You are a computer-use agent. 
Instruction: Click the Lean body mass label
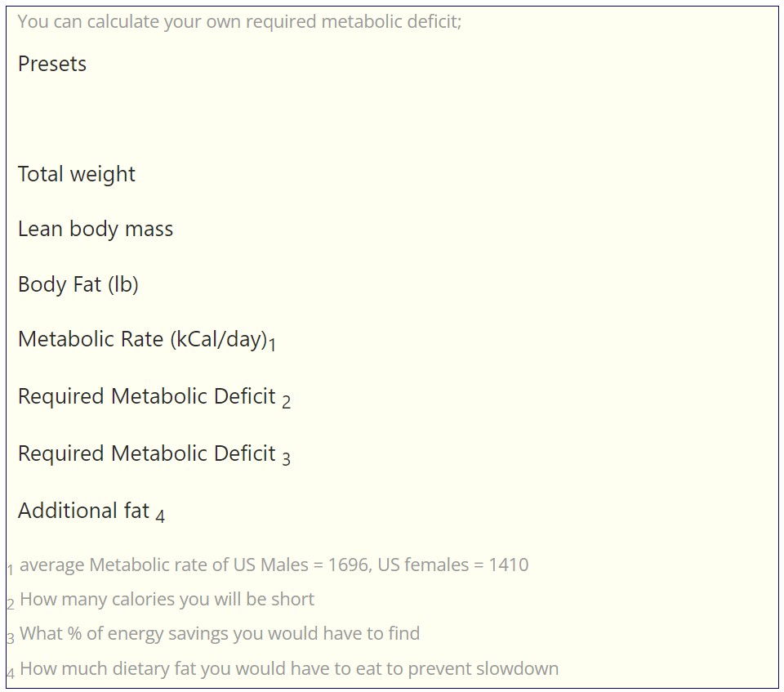coord(96,229)
